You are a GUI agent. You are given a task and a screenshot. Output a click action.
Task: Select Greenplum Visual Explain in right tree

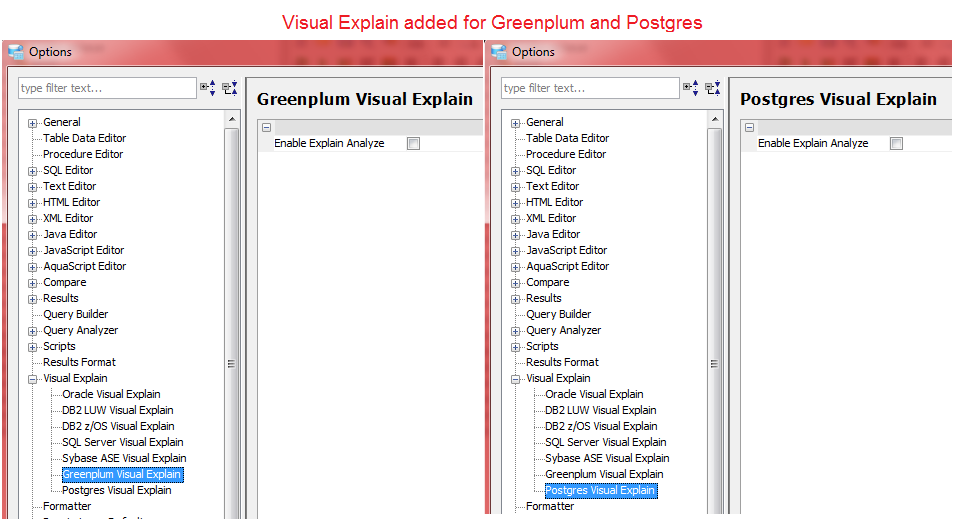tap(604, 474)
